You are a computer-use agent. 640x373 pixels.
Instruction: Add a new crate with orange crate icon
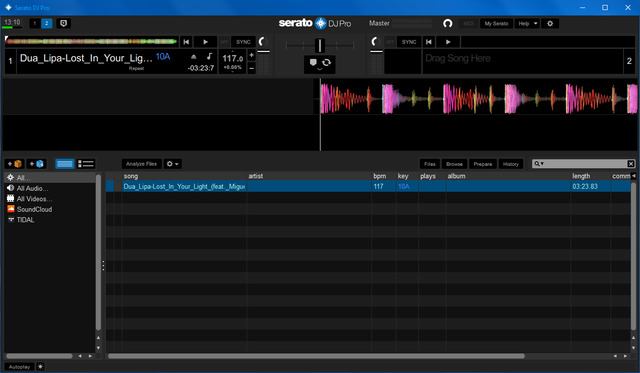tap(14, 164)
